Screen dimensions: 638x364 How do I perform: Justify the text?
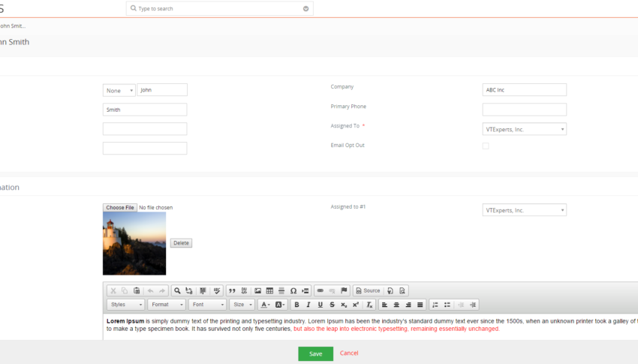click(420, 305)
